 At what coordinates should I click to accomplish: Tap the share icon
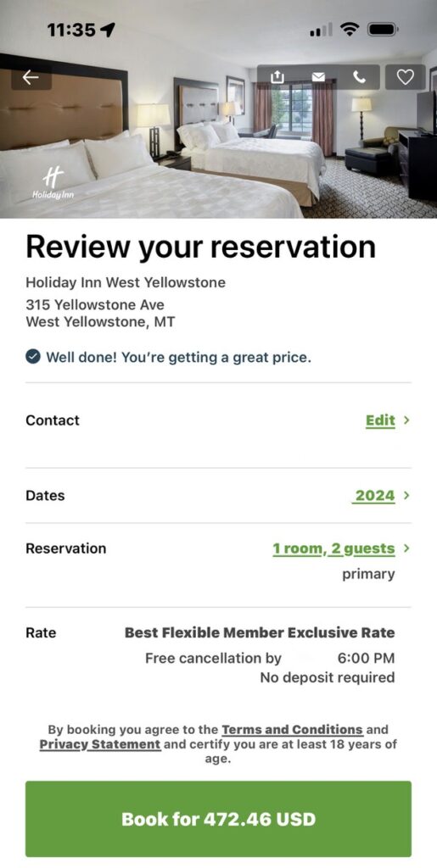click(277, 77)
